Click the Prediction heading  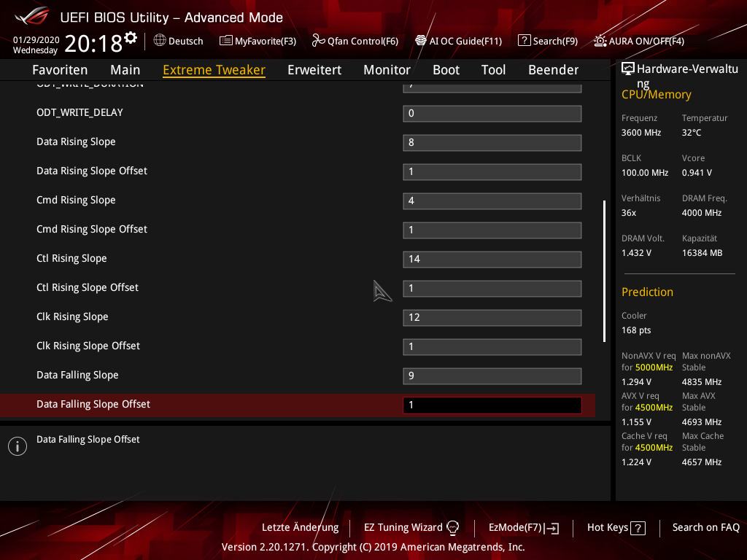[647, 292]
